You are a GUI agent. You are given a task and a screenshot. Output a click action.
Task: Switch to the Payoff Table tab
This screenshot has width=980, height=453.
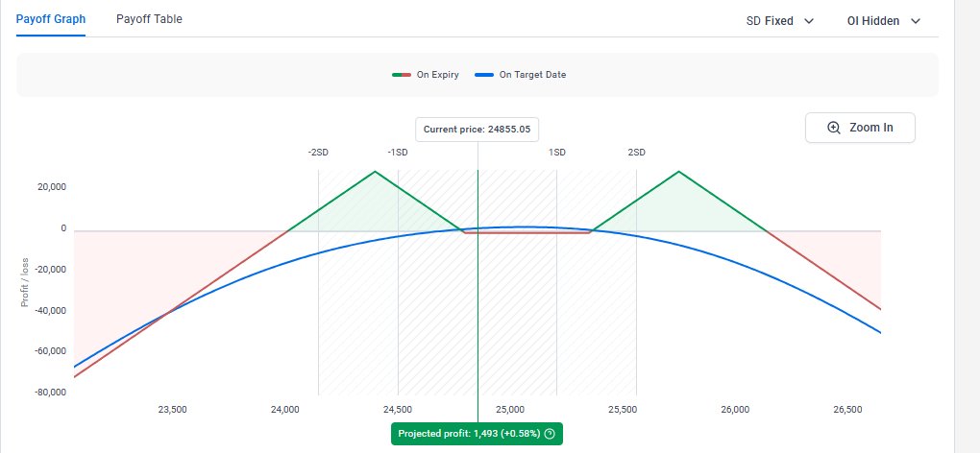149,19
